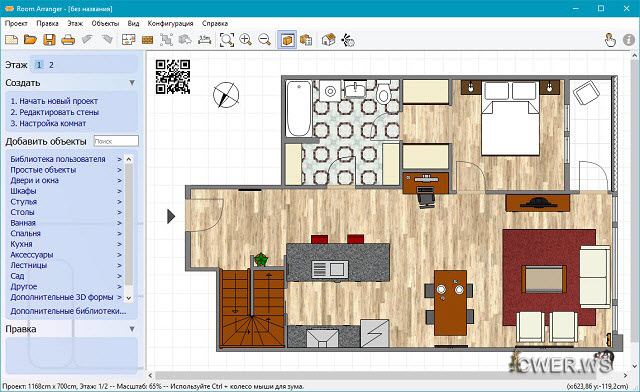Launch the 3D house view icon
Image resolution: width=640 pixels, height=392 pixels.
[x=329, y=40]
